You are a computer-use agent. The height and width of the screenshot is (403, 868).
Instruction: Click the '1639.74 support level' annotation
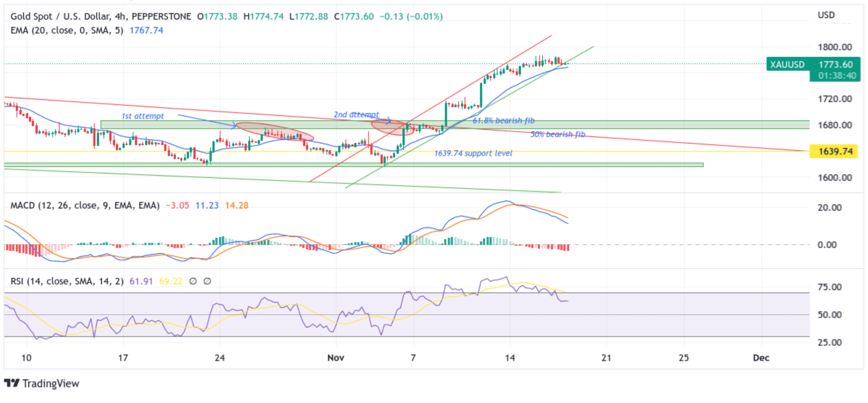pyautogui.click(x=473, y=153)
